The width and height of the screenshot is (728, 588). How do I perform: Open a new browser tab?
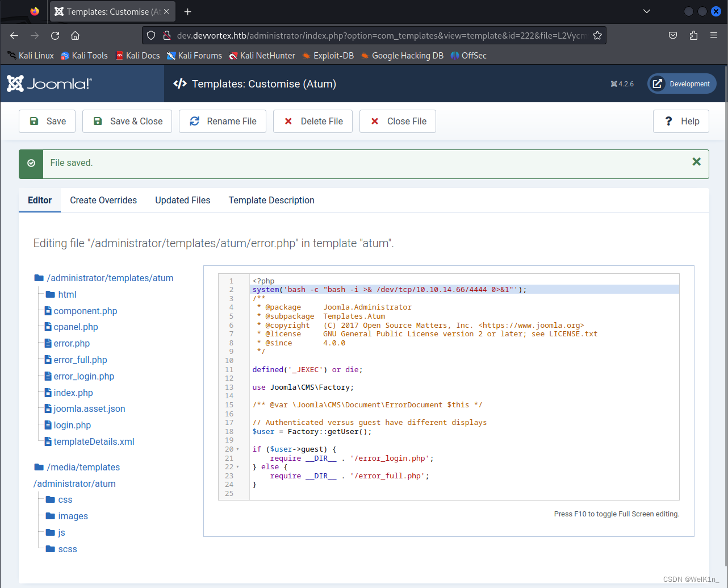pos(188,11)
